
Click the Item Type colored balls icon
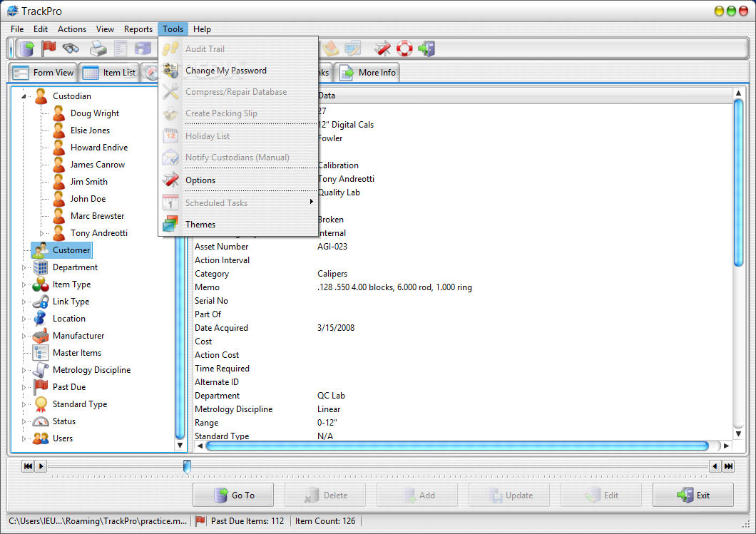[x=41, y=285]
